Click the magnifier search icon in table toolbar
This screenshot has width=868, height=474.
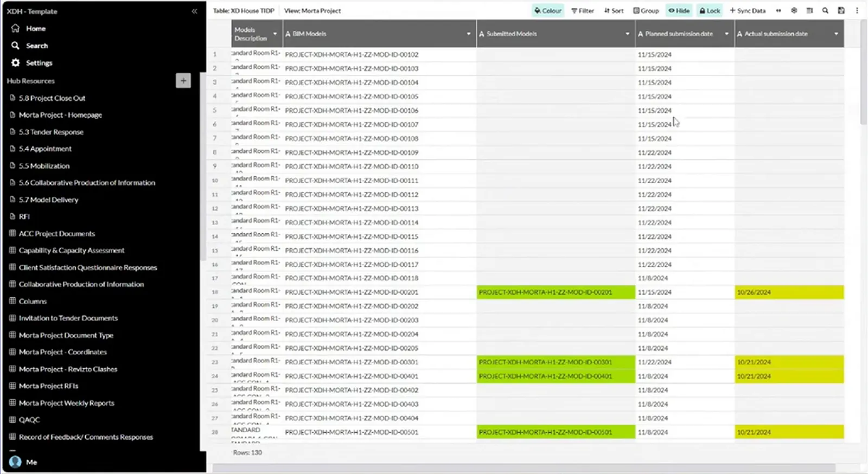pyautogui.click(x=825, y=10)
